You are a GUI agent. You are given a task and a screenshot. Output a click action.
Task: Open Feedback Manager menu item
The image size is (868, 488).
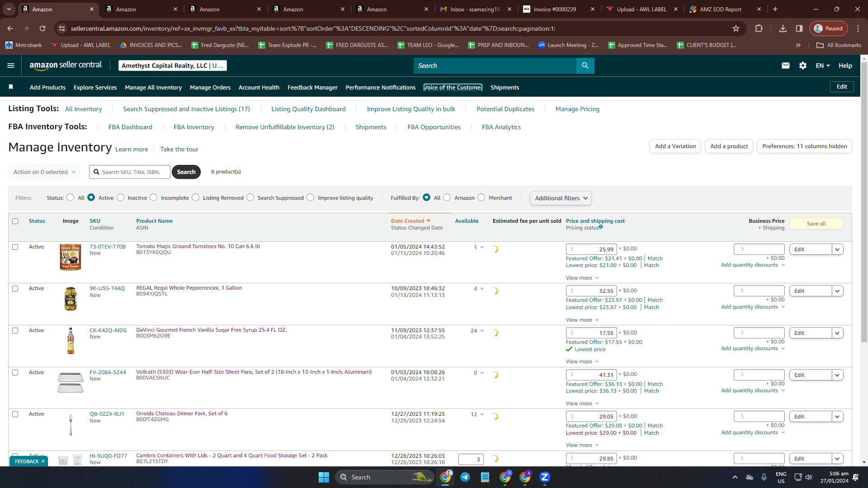coord(312,87)
